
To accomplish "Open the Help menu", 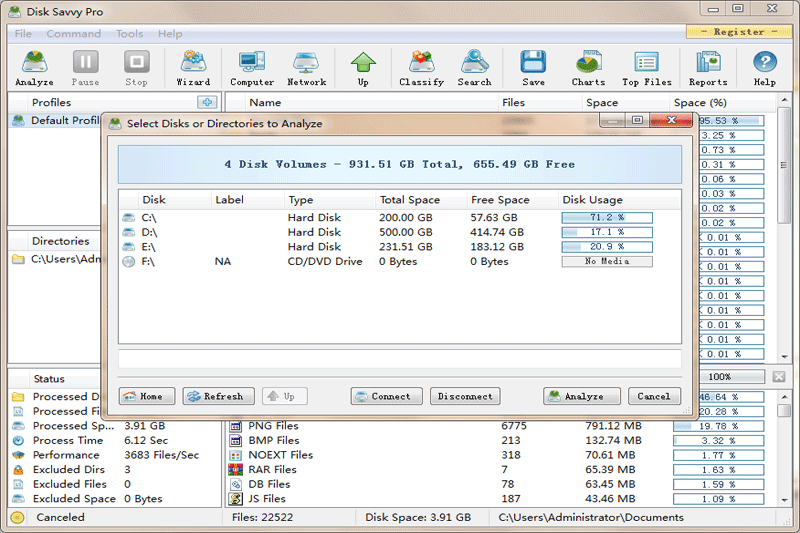I will point(170,34).
